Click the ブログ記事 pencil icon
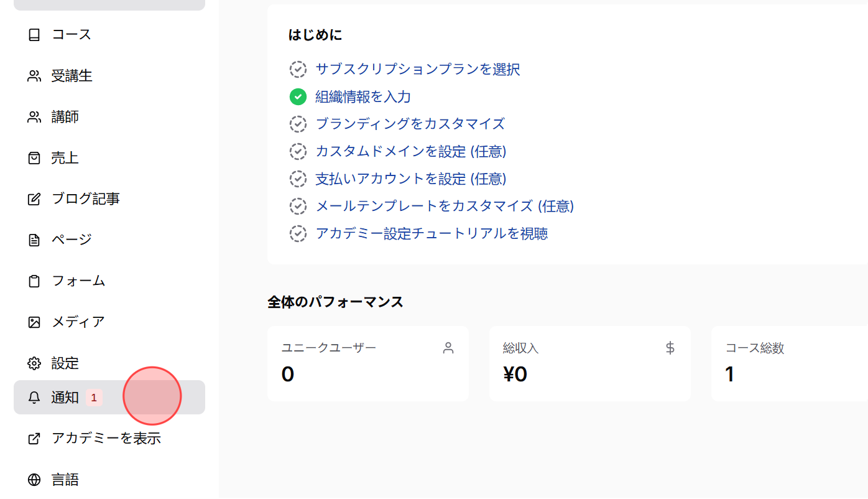 [x=34, y=198]
